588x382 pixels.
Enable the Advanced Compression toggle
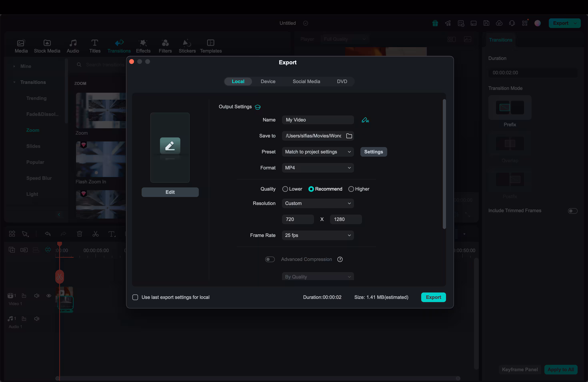(x=270, y=259)
